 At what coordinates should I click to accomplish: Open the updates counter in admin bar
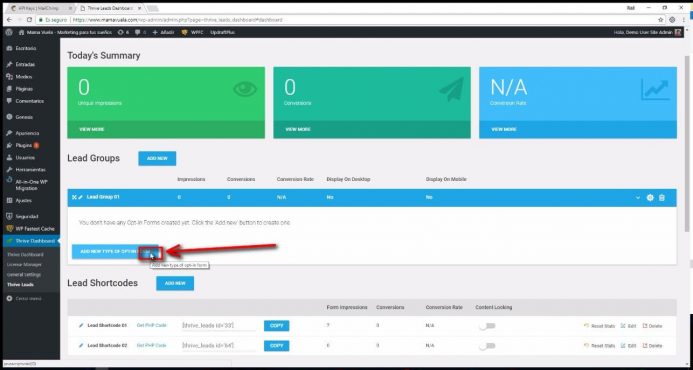123,32
